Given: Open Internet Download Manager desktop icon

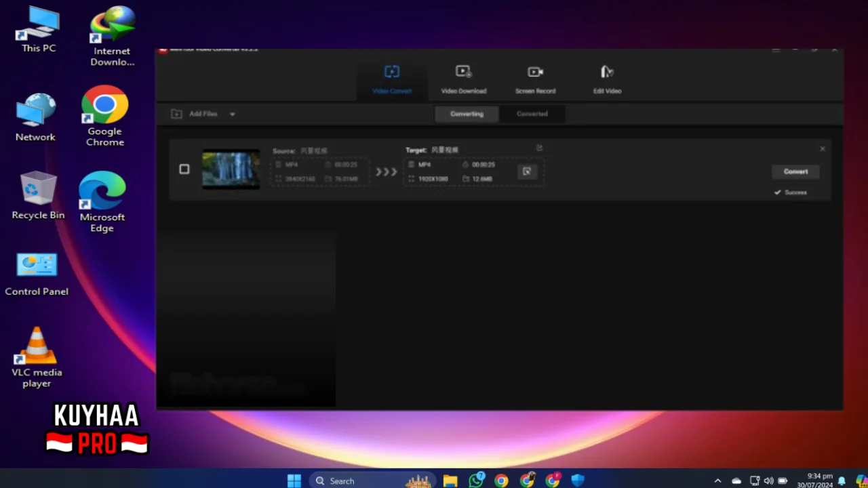Looking at the screenshot, I should coord(112,37).
